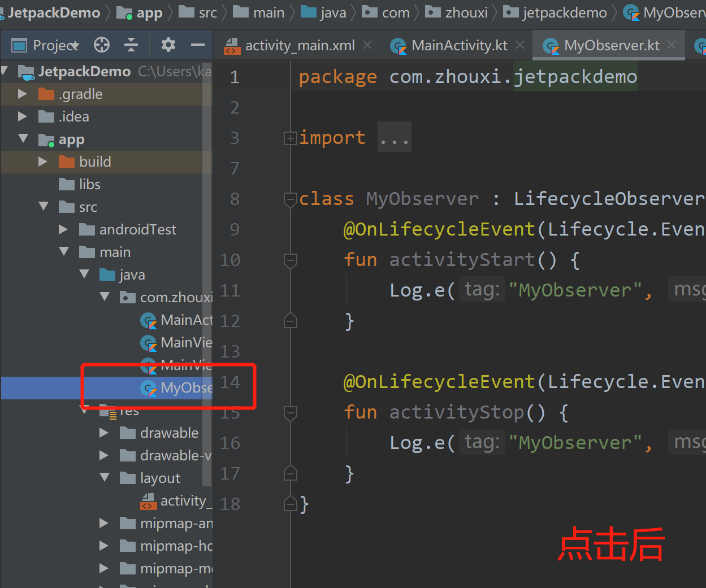Click the app breadcrumb
The height and width of the screenshot is (588, 706).
[x=140, y=12]
